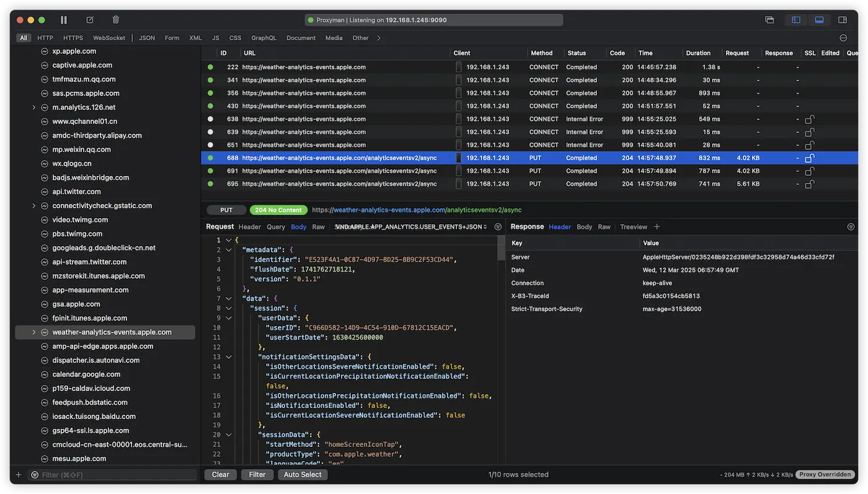Open the Request Header tab
Viewport: 868px width, 494px height.
click(250, 227)
